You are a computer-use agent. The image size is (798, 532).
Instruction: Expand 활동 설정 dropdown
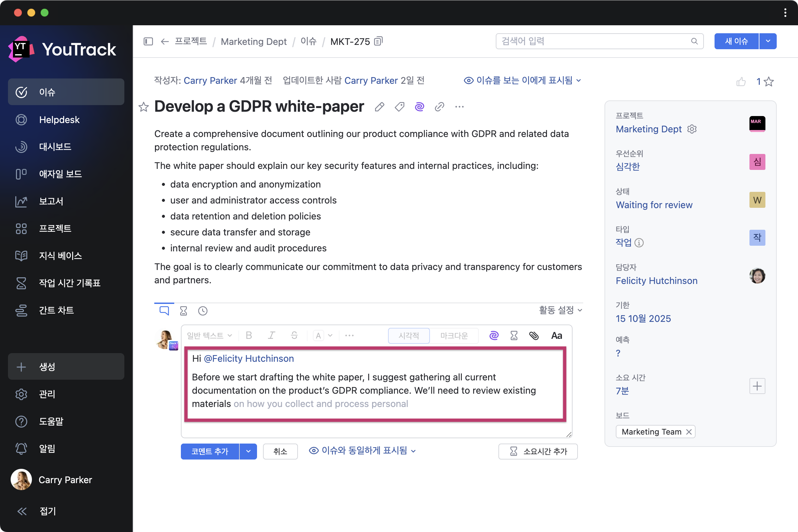pos(561,310)
